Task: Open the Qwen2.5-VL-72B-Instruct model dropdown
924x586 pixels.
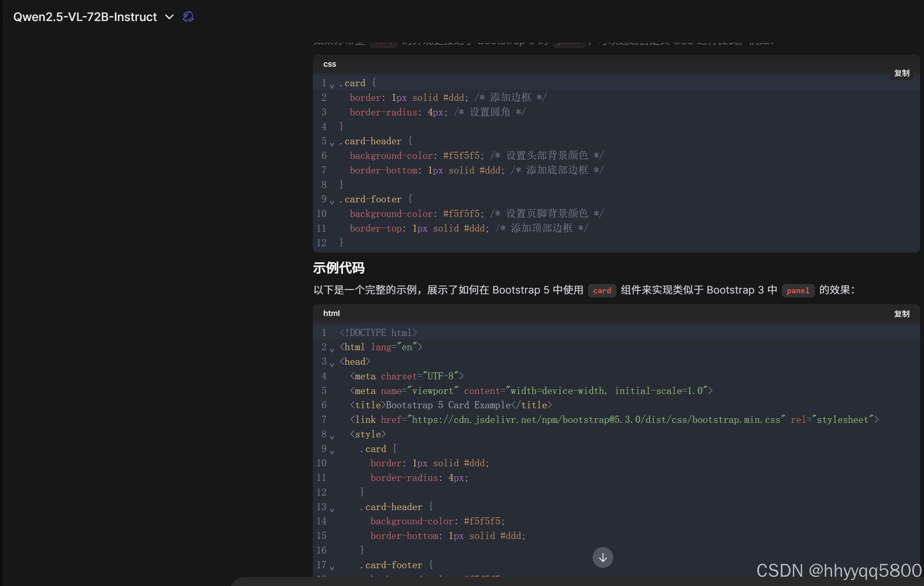Action: 169,17
